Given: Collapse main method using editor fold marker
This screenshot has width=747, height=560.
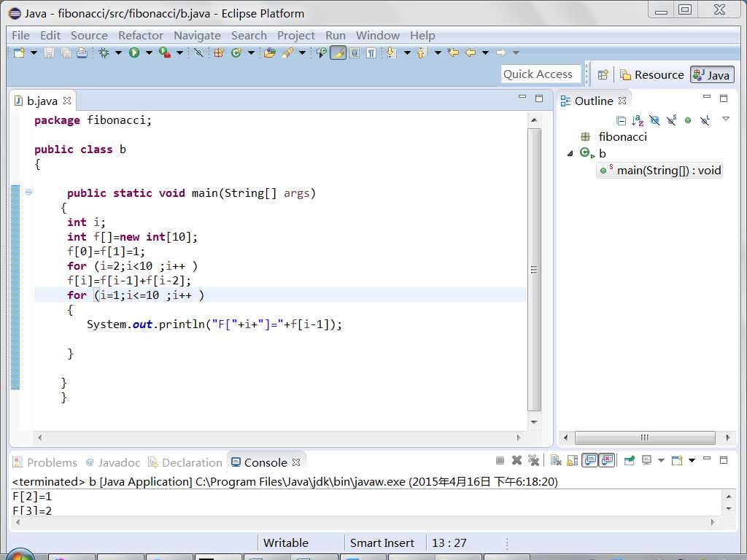Looking at the screenshot, I should pyautogui.click(x=28, y=192).
